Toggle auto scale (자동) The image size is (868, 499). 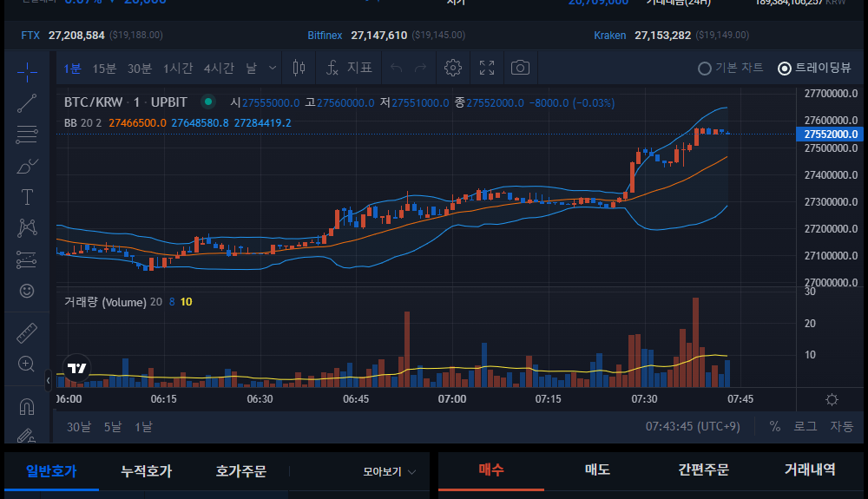(841, 426)
